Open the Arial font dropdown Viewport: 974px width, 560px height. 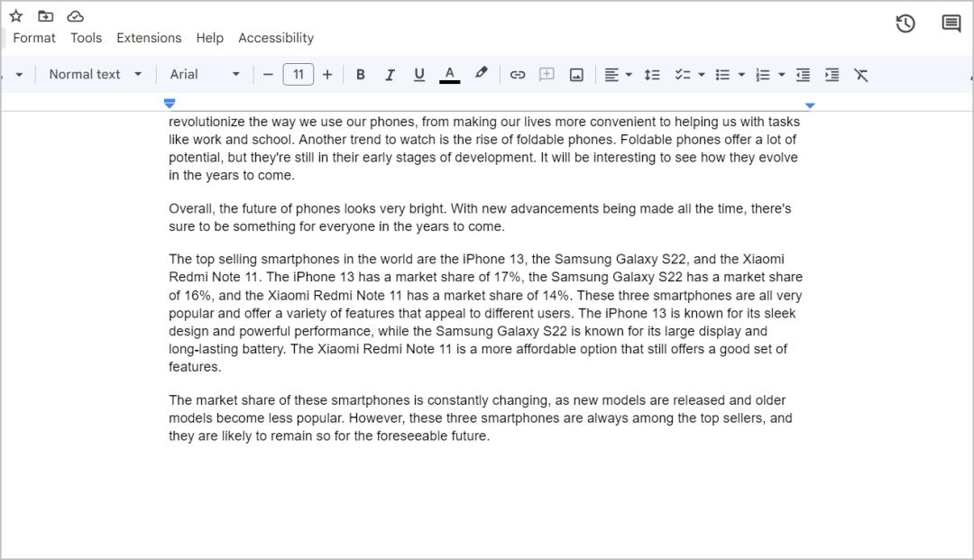click(x=205, y=75)
